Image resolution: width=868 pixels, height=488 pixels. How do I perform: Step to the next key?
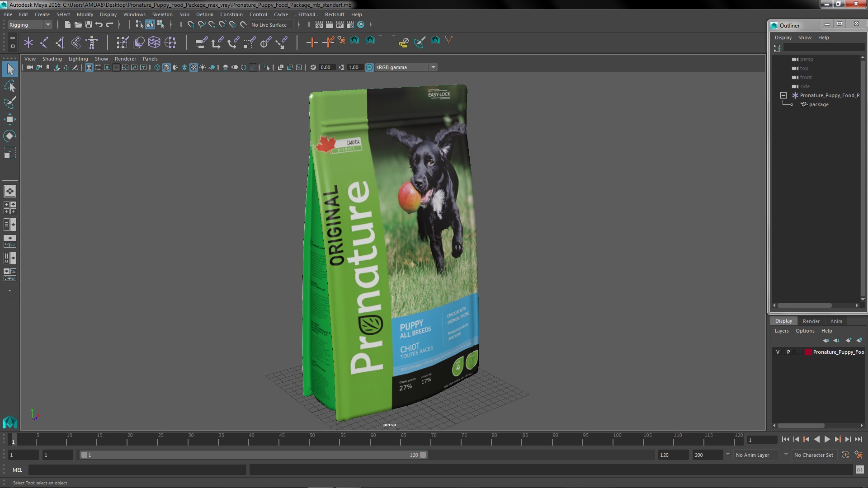click(x=837, y=439)
